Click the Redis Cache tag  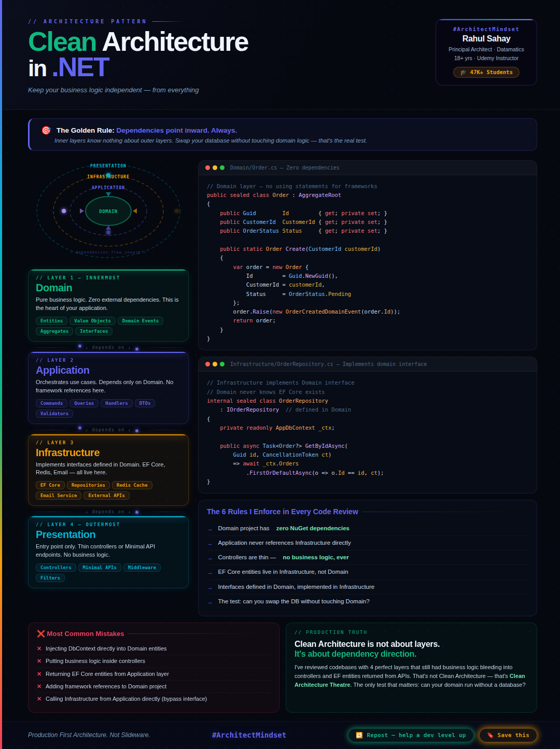pyautogui.click(x=132, y=485)
